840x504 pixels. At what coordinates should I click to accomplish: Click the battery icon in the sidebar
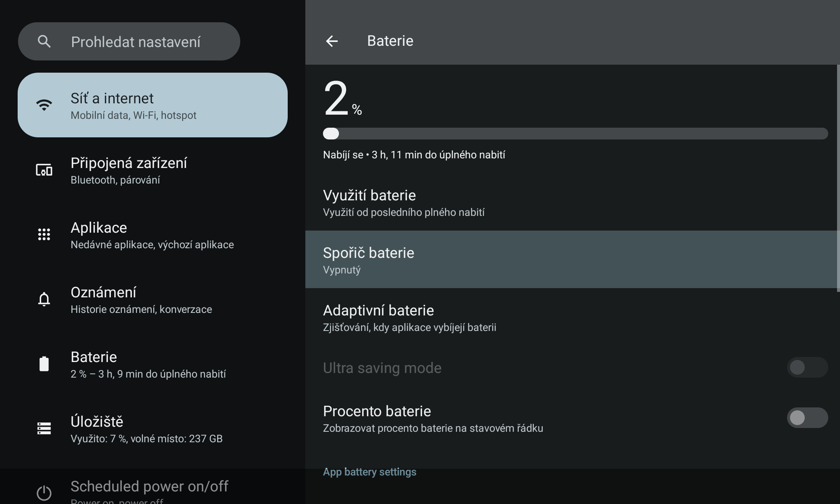point(44,364)
